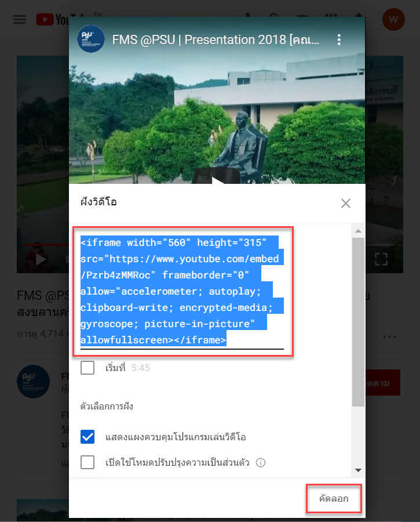
Task: Click the scrollbar down arrow
Action: (x=358, y=470)
